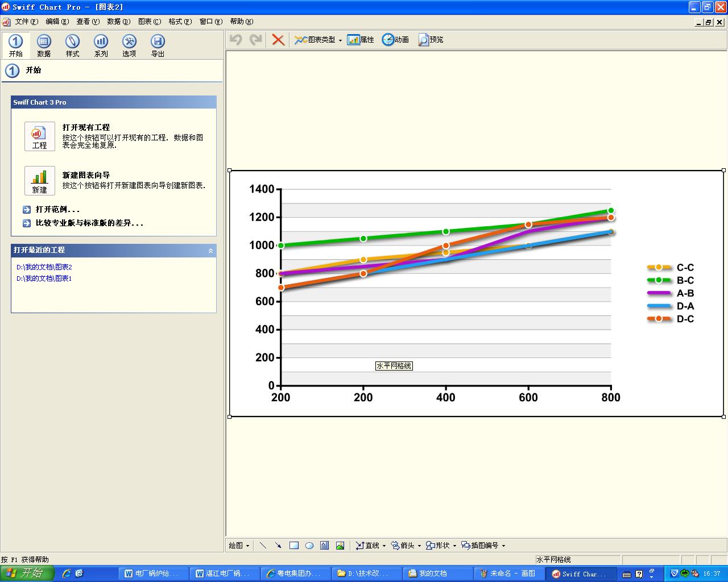Expand the 绘图 drawing dropdown
The image size is (728, 582).
239,546
